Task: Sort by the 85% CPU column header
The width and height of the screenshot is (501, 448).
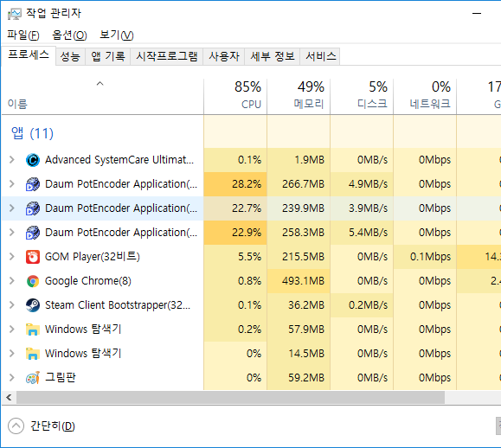Action: [235, 96]
